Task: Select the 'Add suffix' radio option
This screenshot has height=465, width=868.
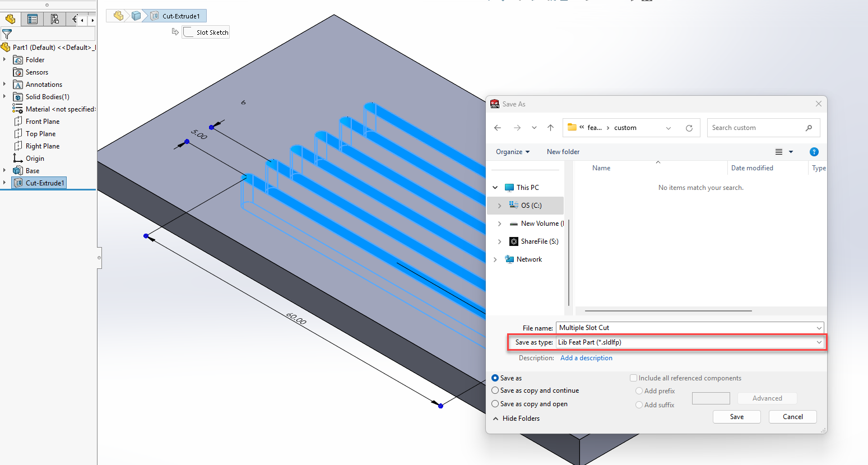Action: [639, 405]
